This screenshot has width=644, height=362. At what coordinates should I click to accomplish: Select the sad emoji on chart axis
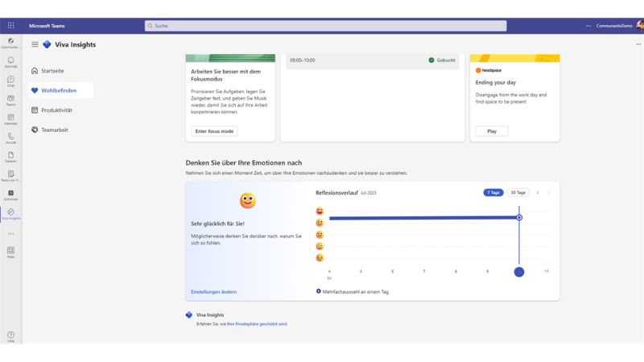click(x=320, y=246)
